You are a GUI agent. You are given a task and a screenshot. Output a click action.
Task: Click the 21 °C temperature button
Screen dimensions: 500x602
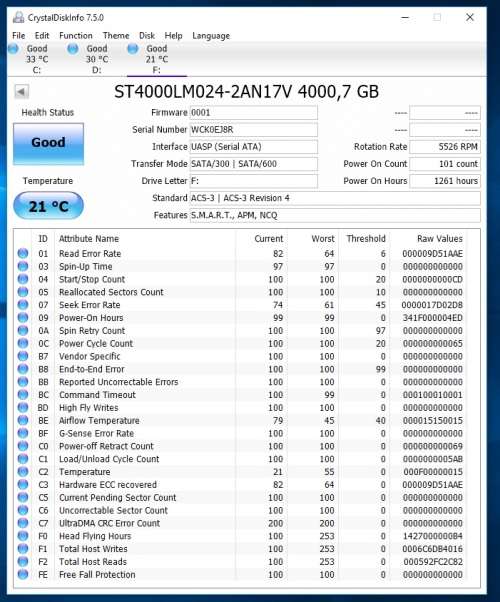pos(48,206)
